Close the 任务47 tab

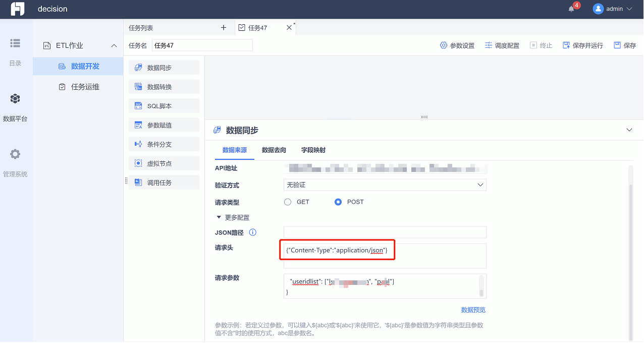289,28
